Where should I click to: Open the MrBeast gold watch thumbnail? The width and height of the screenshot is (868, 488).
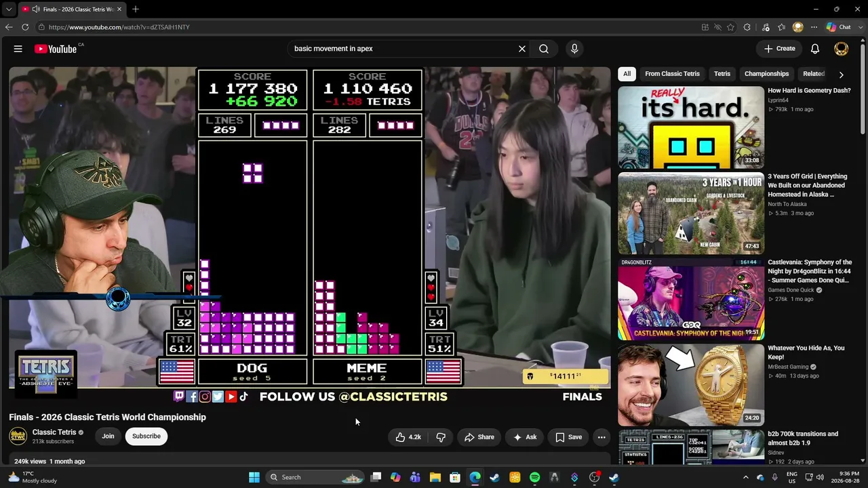coord(691,385)
